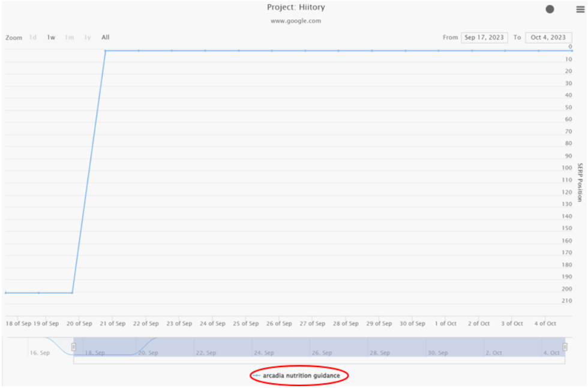Focus the To date field

coord(548,37)
